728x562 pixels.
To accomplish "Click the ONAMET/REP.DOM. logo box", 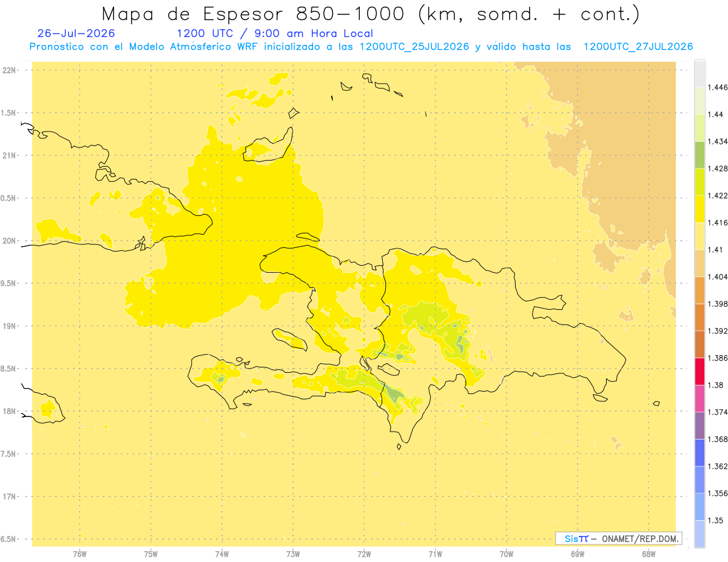I will click(x=619, y=538).
